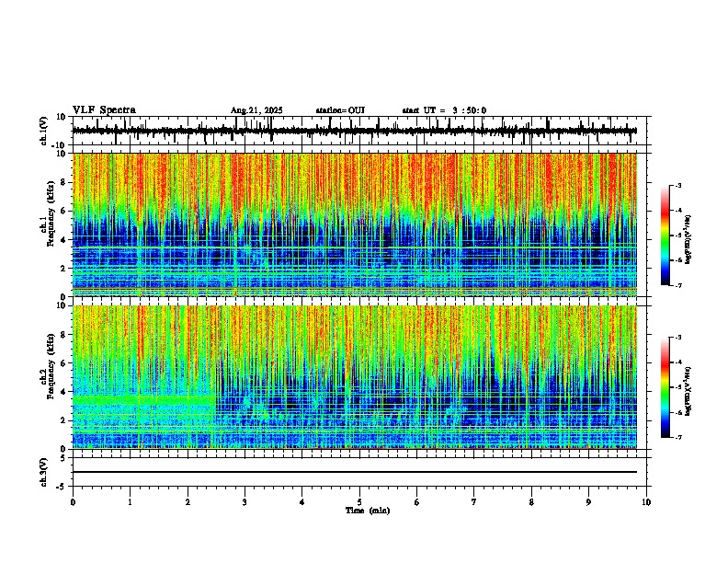The height and width of the screenshot is (563, 728).
Task: Click the time axis tick label "7"
Action: tap(474, 501)
